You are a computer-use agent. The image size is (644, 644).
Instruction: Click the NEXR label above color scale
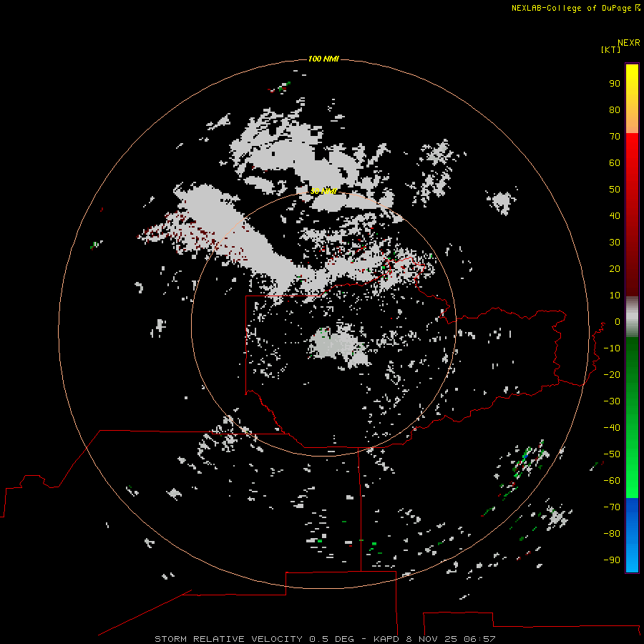pyautogui.click(x=629, y=43)
